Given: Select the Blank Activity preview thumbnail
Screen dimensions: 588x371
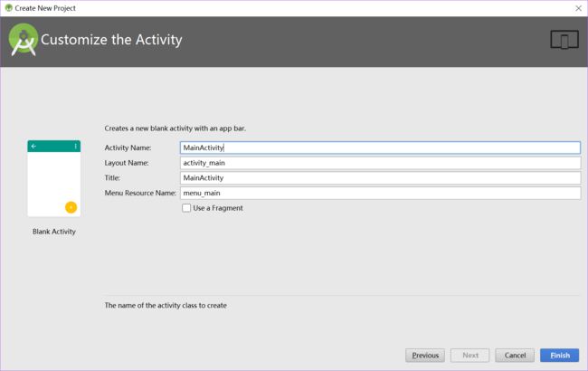Looking at the screenshot, I should [x=54, y=178].
